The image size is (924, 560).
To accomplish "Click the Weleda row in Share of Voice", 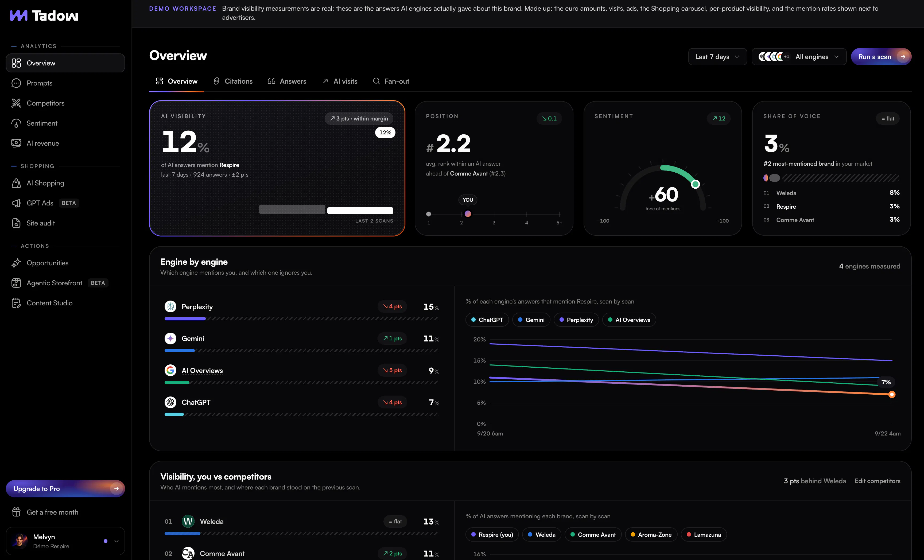I will (x=831, y=193).
